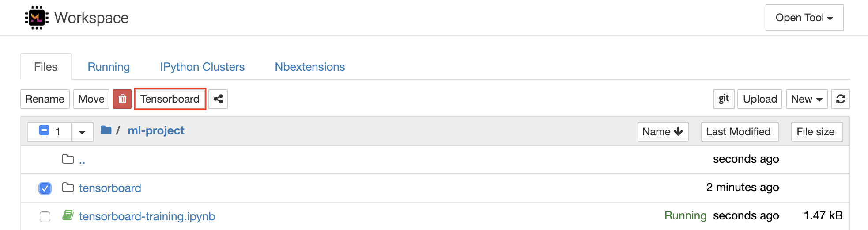Click the Tensorboard button
The height and width of the screenshot is (230, 868).
click(170, 99)
